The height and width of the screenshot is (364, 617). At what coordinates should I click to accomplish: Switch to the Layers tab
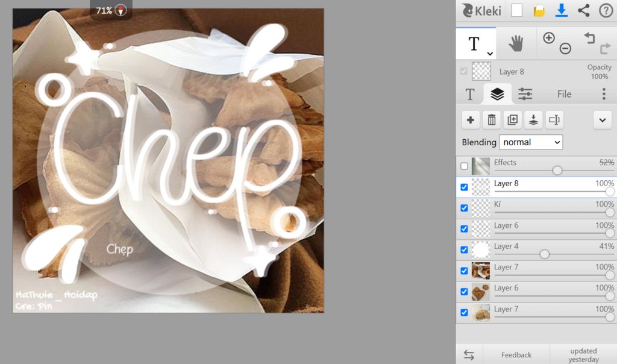tap(497, 94)
